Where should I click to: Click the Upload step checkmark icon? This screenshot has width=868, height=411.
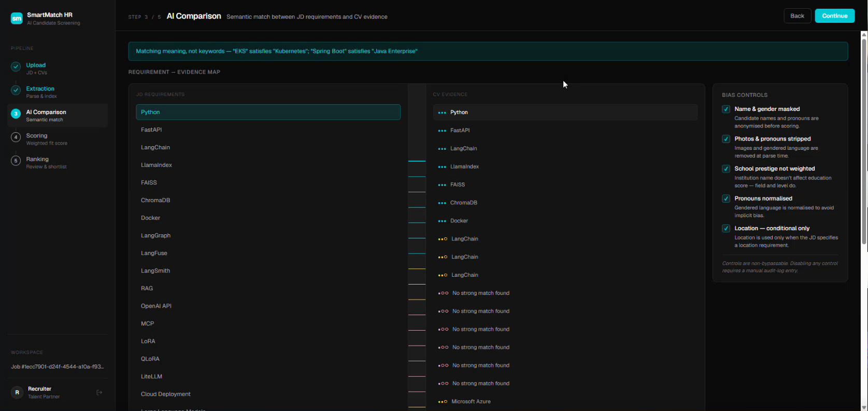[x=16, y=66]
